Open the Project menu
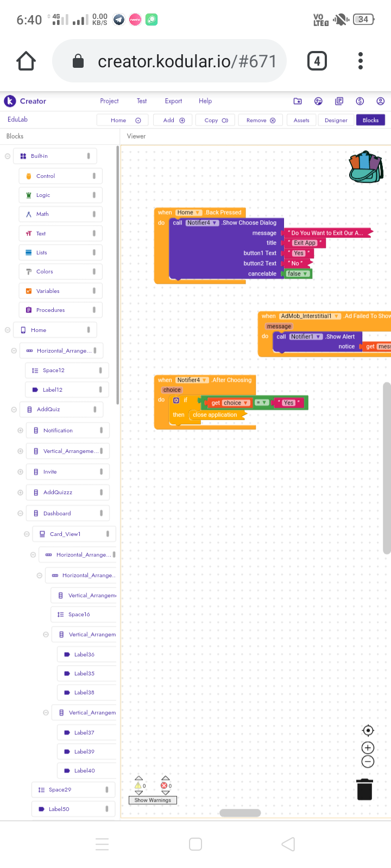 [109, 101]
